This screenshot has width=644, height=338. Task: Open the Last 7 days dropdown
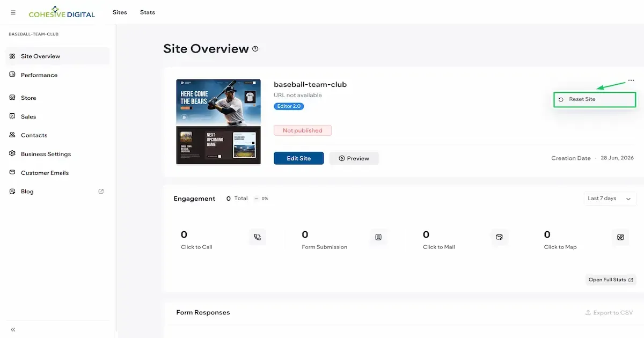(610, 199)
